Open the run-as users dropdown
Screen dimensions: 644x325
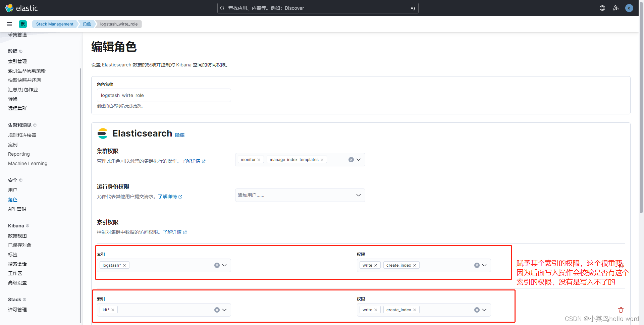[359, 195]
